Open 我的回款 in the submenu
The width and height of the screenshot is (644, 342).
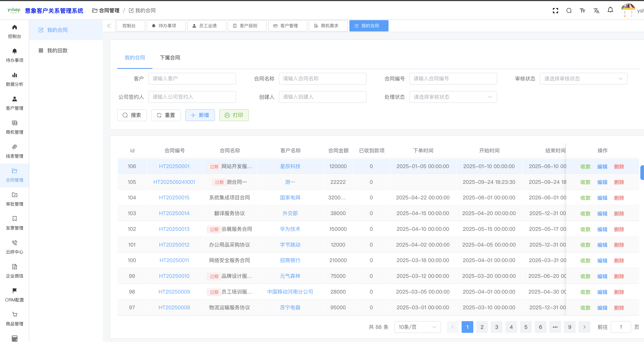[57, 50]
